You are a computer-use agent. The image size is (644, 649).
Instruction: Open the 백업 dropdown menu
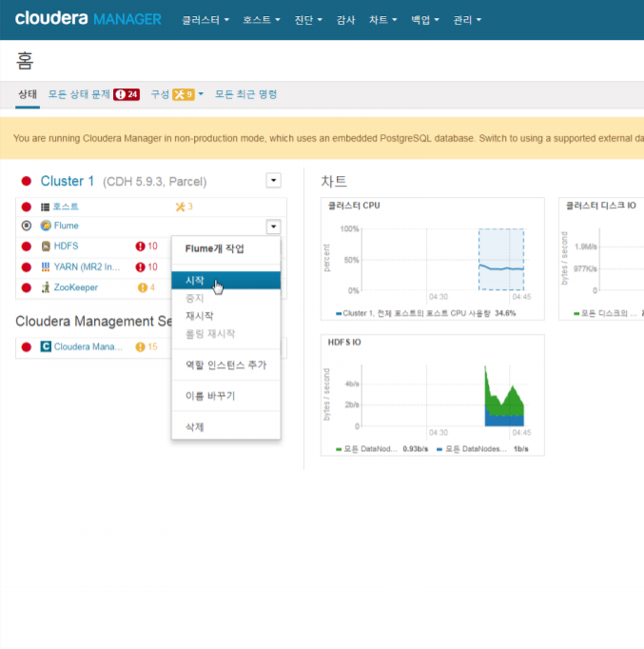[x=425, y=20]
